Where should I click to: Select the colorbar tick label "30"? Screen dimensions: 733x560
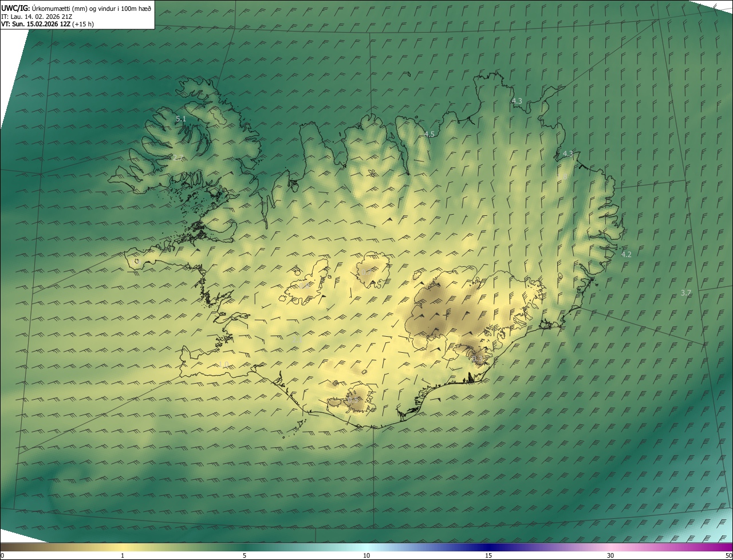pos(610,555)
